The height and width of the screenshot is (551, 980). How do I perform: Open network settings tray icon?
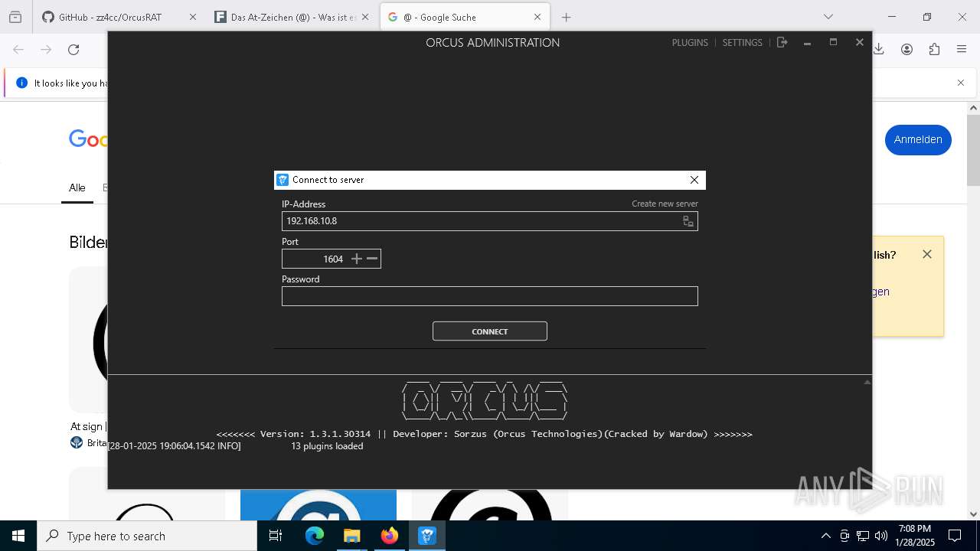point(863,536)
